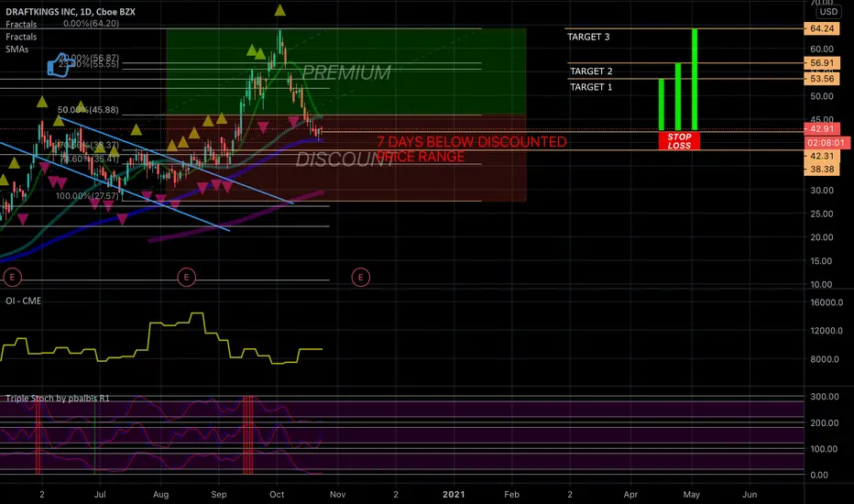The image size is (854, 504).
Task: Click the Feb label on time axis
Action: [511, 494]
